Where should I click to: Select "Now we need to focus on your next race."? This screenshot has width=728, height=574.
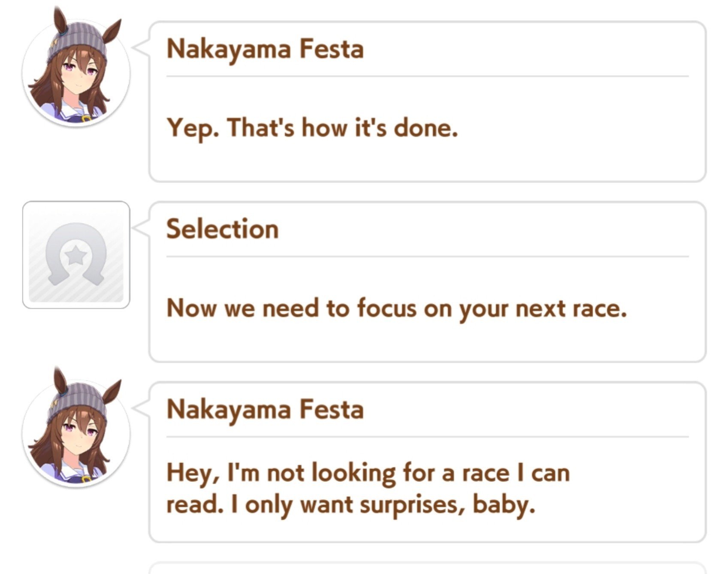[x=397, y=308]
